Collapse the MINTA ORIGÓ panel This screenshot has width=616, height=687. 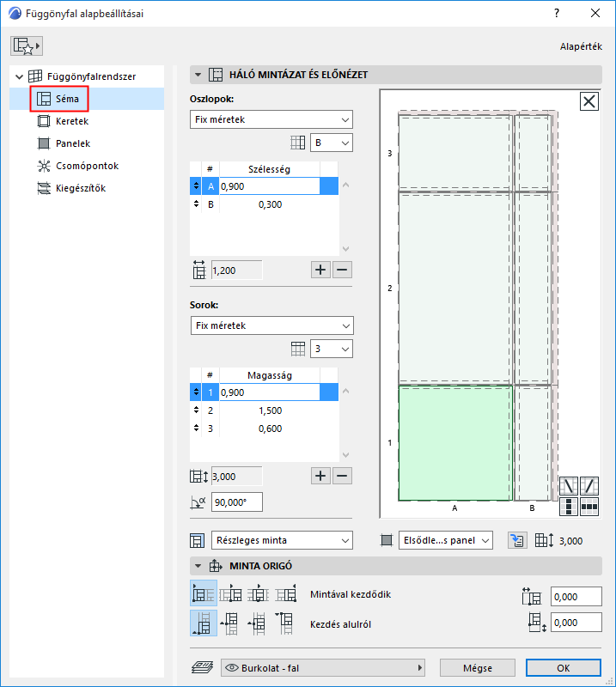tap(198, 566)
